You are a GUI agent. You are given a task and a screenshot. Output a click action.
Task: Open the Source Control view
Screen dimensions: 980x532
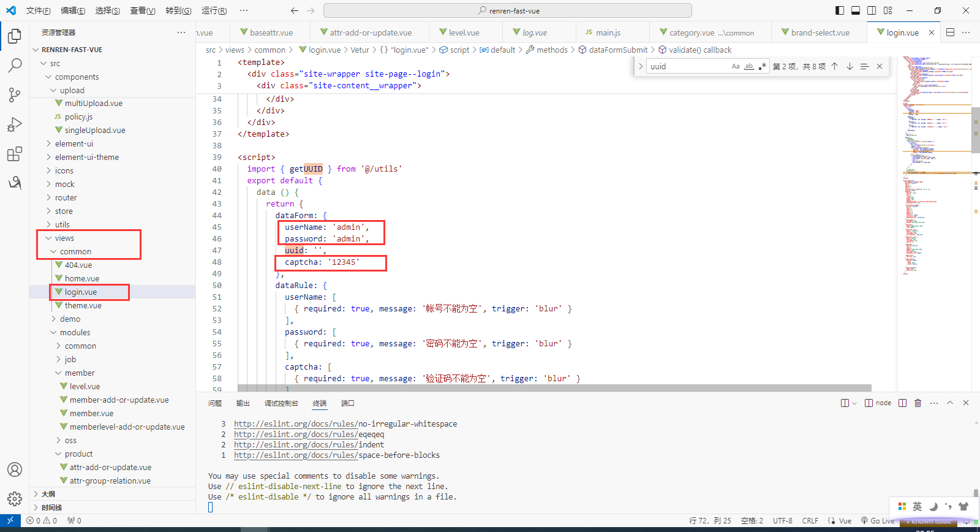click(15, 94)
